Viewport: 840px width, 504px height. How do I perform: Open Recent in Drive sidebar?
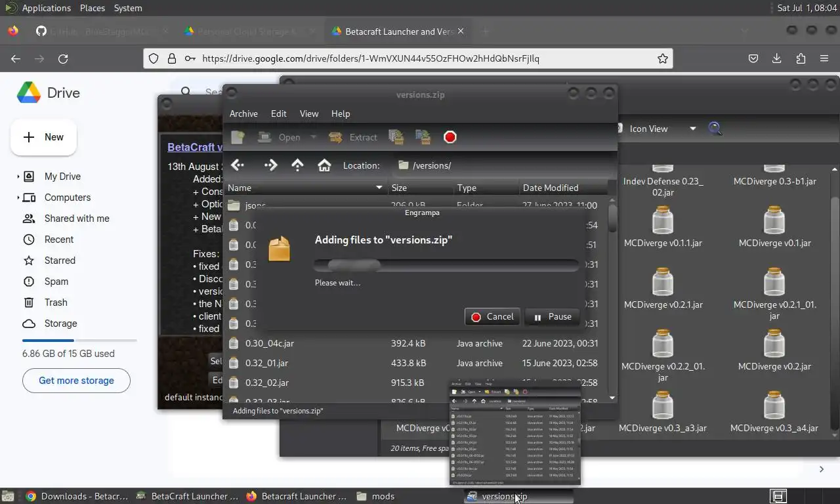[59, 240]
